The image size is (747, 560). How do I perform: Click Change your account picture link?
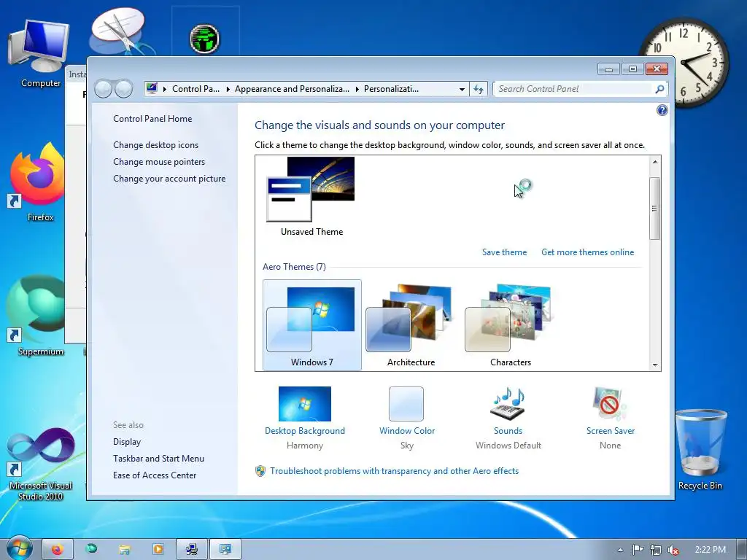click(169, 179)
